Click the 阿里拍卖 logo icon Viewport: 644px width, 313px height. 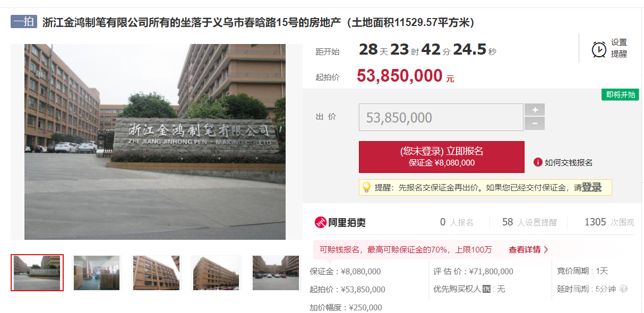pos(320,222)
